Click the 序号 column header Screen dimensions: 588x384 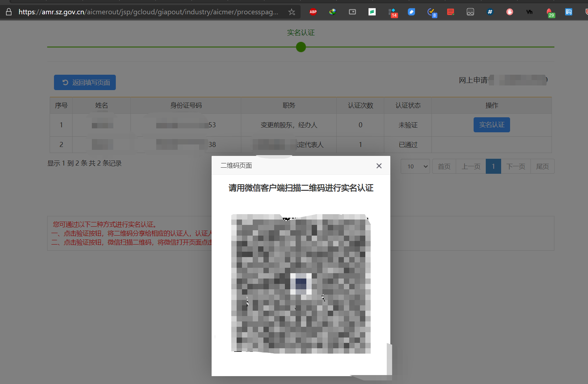coord(61,105)
